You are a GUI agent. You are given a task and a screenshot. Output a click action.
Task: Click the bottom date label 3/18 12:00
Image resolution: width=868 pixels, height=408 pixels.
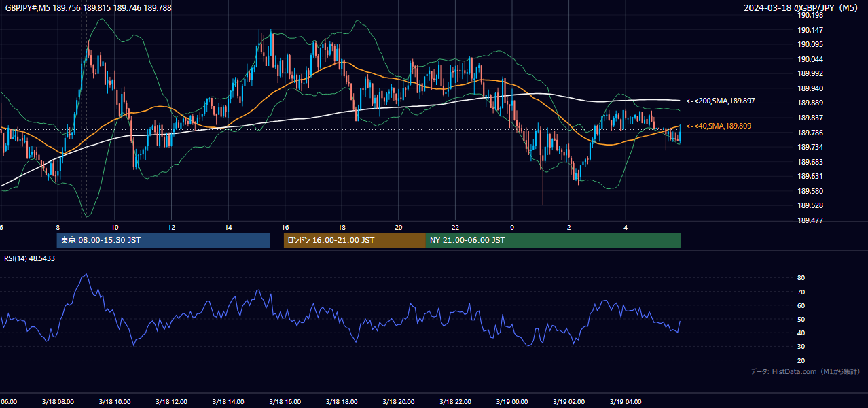[x=171, y=401]
